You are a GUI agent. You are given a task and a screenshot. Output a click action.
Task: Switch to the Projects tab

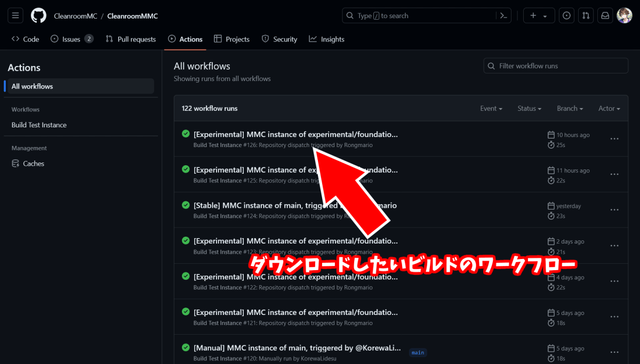point(231,39)
